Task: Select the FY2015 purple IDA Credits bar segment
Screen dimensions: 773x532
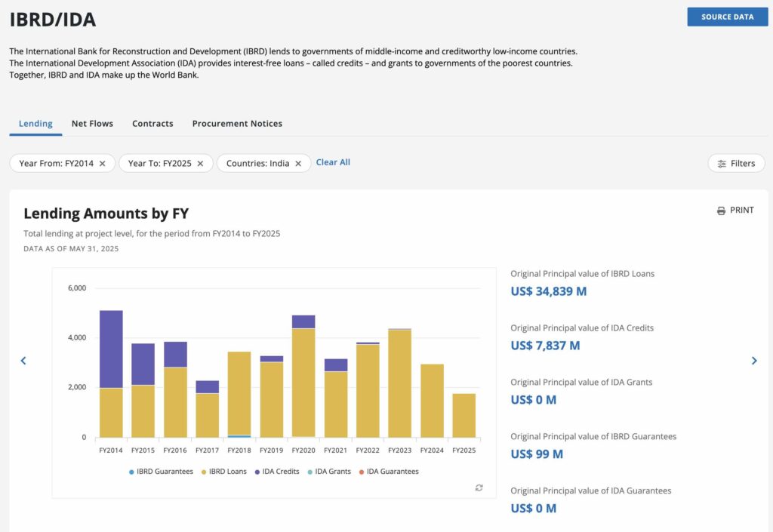Action: [143, 364]
